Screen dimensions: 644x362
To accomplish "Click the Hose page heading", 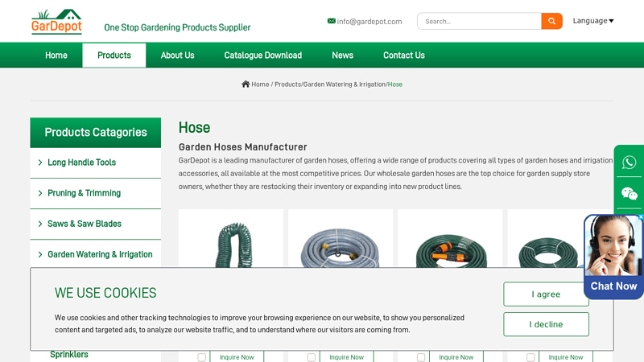I will click(x=194, y=128).
